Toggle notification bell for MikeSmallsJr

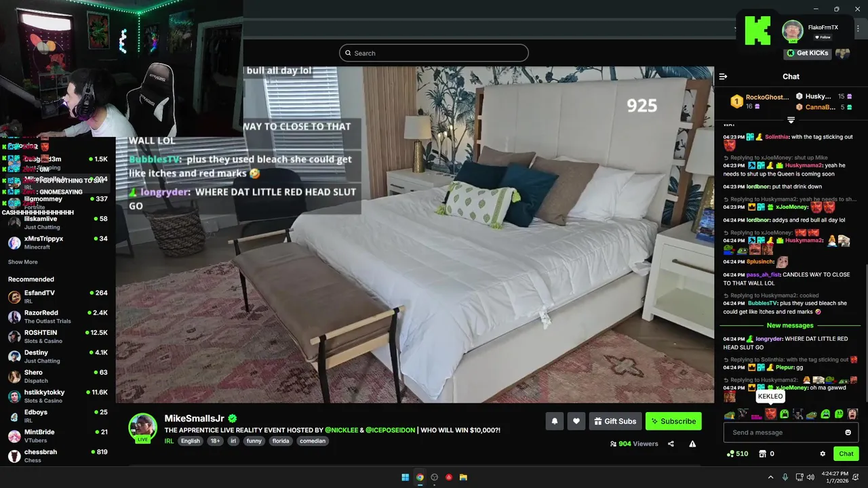click(x=554, y=421)
